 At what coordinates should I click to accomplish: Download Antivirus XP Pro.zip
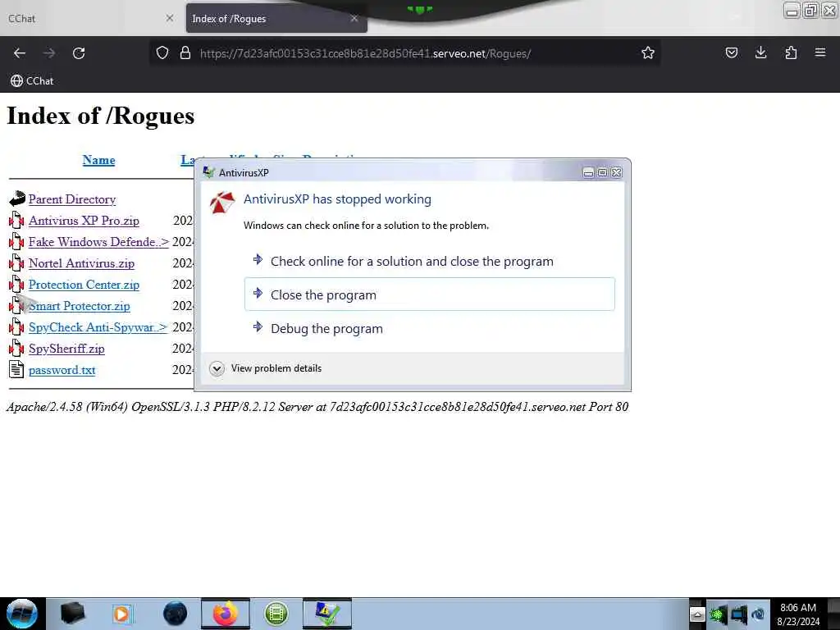click(84, 221)
